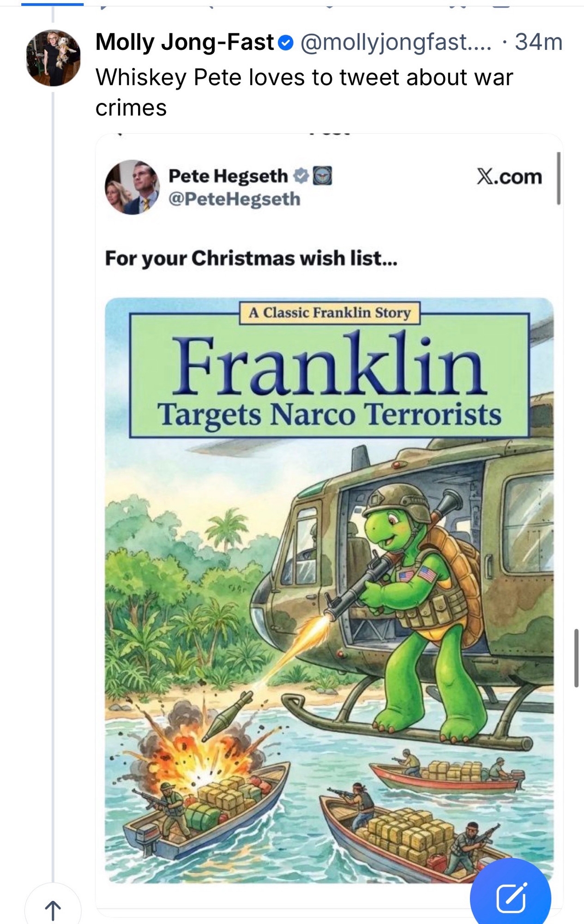Open Molly Jong-Fast's profile avatar

click(53, 58)
